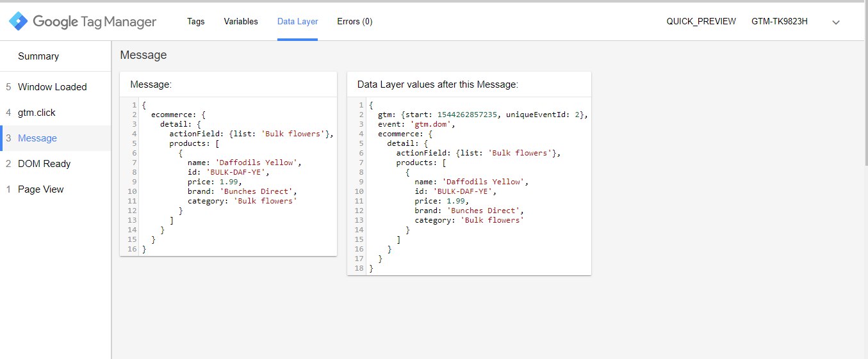Click 'Bunches Direct' in Data Layer values card
This screenshot has width=868, height=359.
pyautogui.click(x=484, y=211)
